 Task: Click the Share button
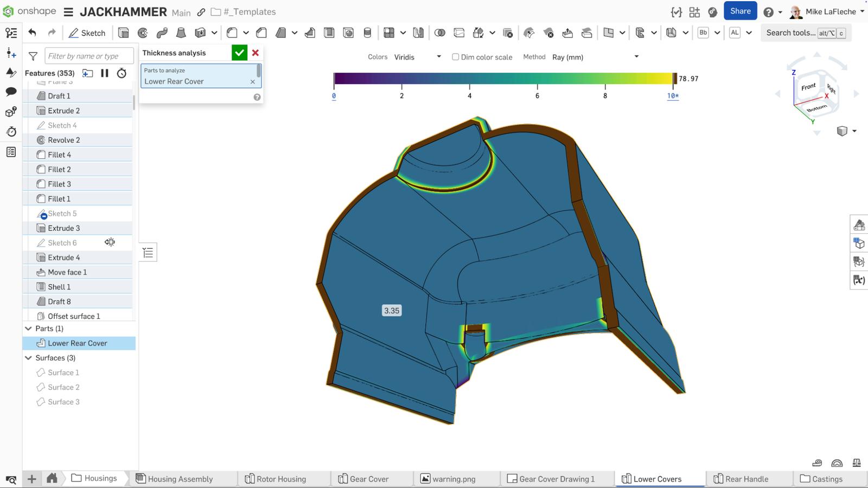(x=740, y=11)
